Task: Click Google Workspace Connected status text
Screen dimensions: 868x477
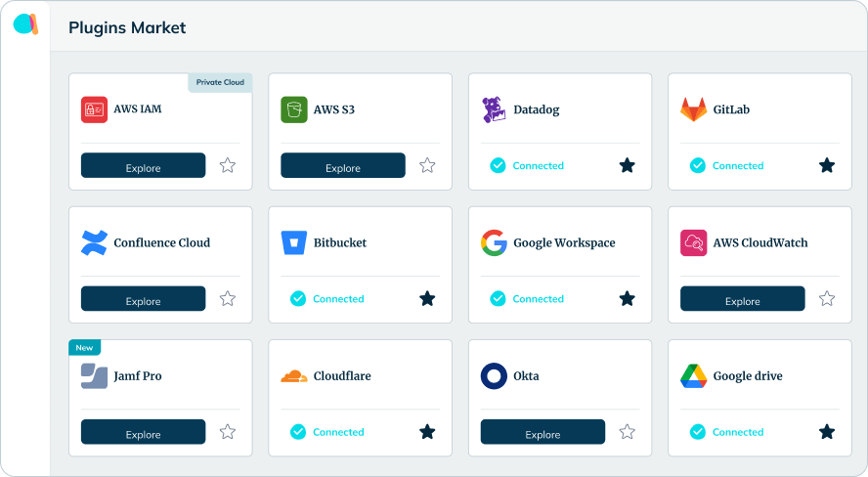Action: pyautogui.click(x=538, y=299)
